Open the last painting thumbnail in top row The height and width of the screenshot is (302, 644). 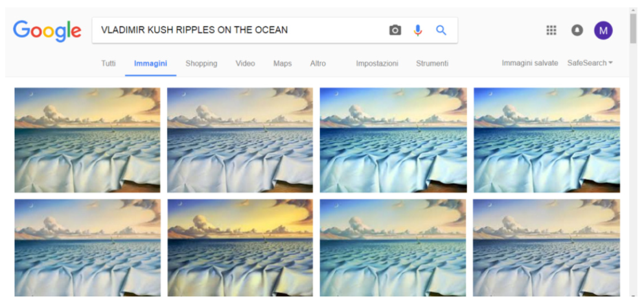click(x=547, y=140)
